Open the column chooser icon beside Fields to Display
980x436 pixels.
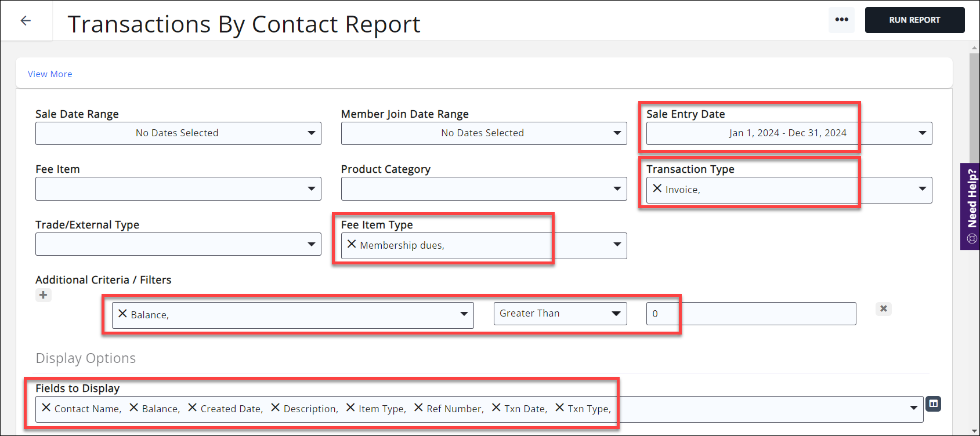pos(933,404)
